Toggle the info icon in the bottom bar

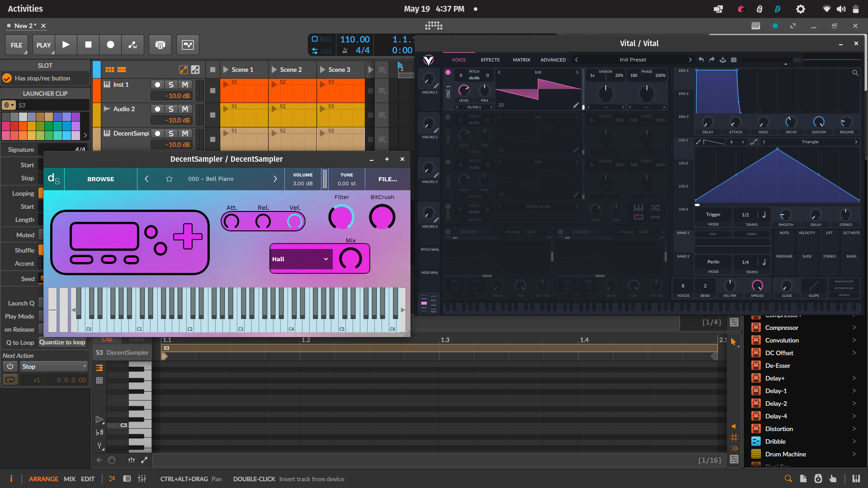point(11,479)
